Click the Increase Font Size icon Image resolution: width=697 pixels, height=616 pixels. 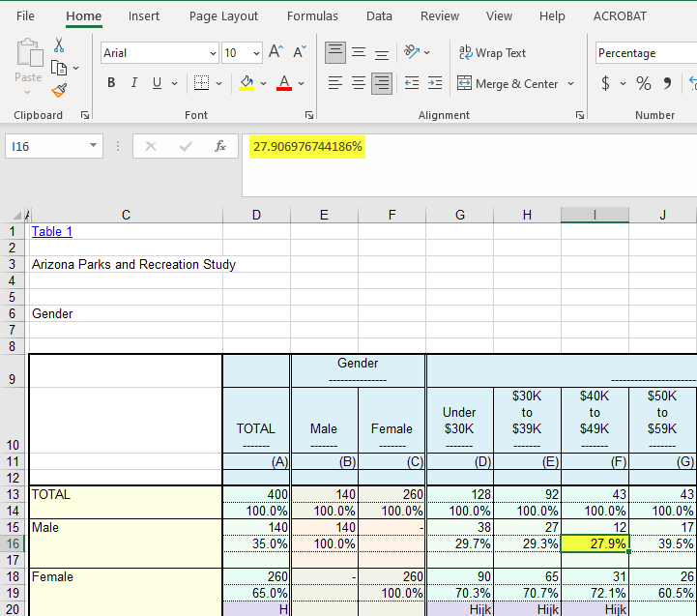[x=276, y=53]
